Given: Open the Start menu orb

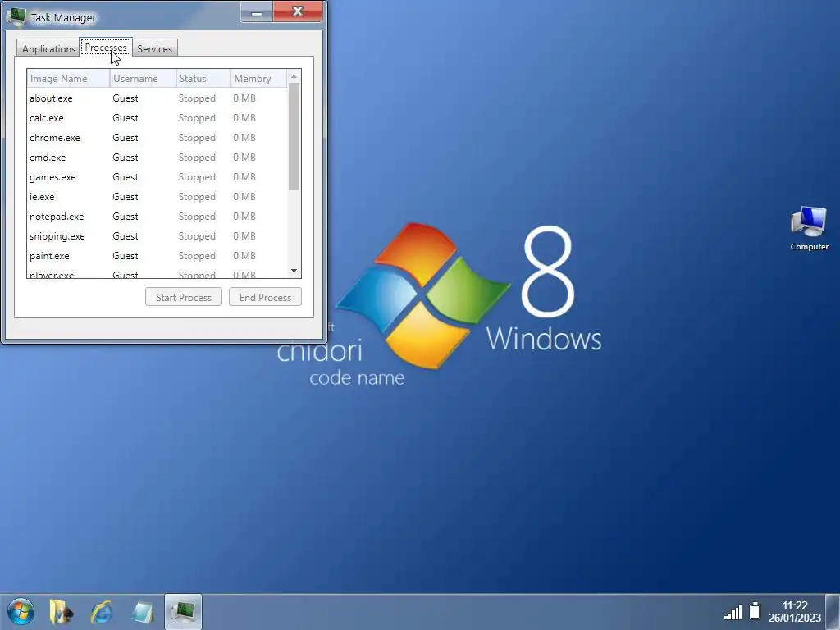Looking at the screenshot, I should click(21, 611).
